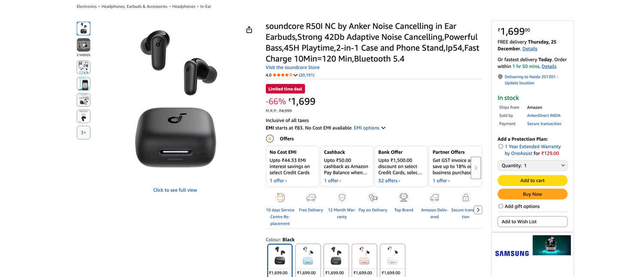Click the 12 Month Warranty shield icon

pos(342,198)
